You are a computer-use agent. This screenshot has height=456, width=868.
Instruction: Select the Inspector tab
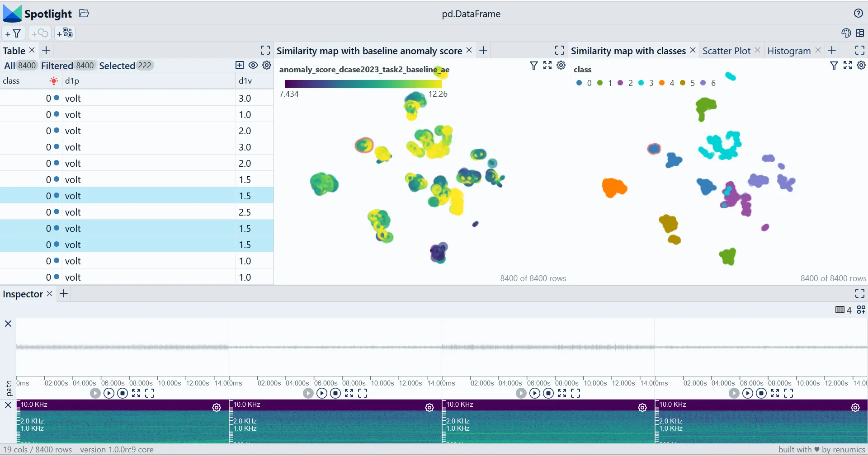[23, 294]
